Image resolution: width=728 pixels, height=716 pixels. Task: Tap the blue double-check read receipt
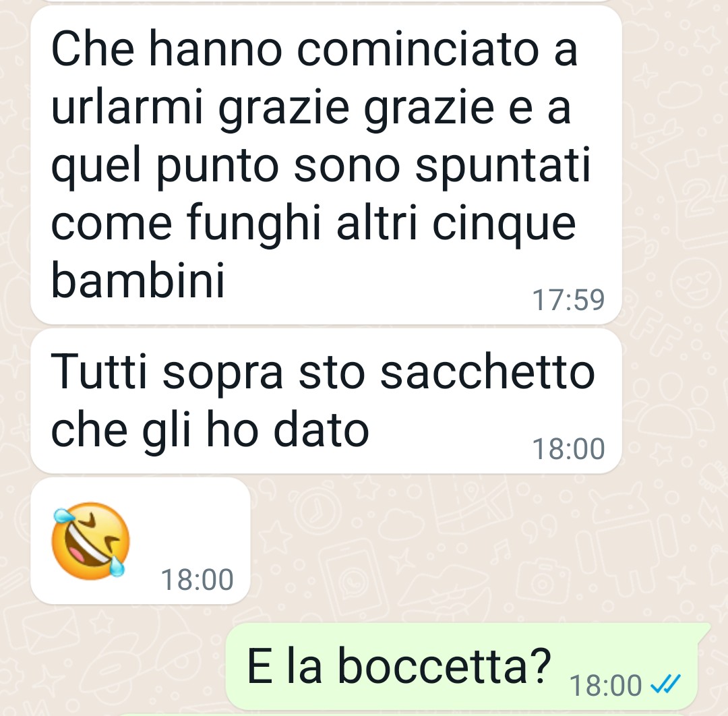tap(665, 684)
